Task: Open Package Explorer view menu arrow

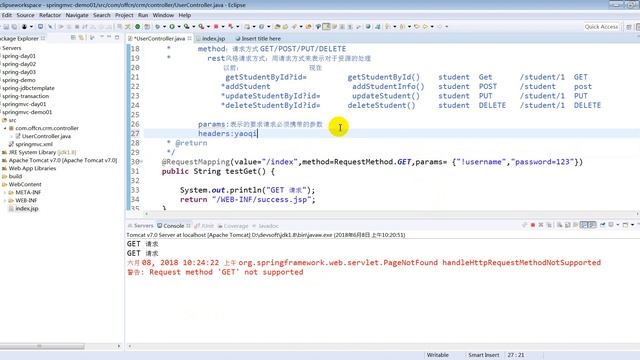Action: coord(102,37)
